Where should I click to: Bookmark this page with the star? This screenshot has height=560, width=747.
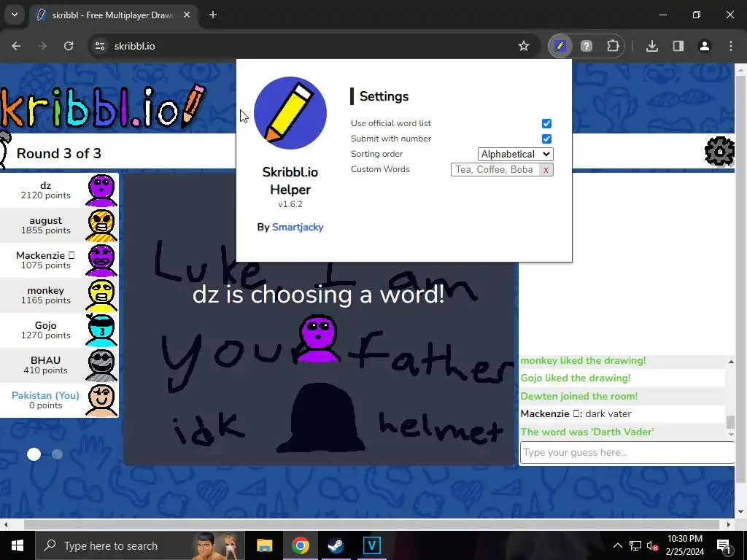(x=524, y=46)
